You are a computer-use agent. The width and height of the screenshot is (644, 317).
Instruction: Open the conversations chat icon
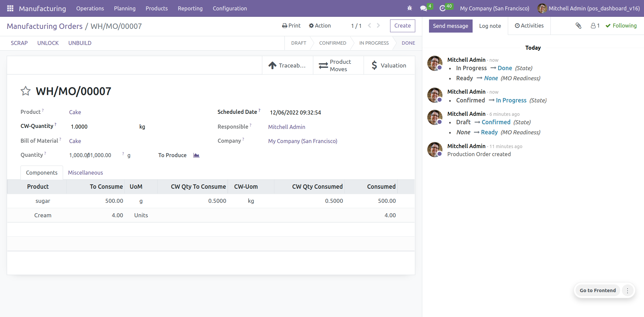click(x=424, y=8)
